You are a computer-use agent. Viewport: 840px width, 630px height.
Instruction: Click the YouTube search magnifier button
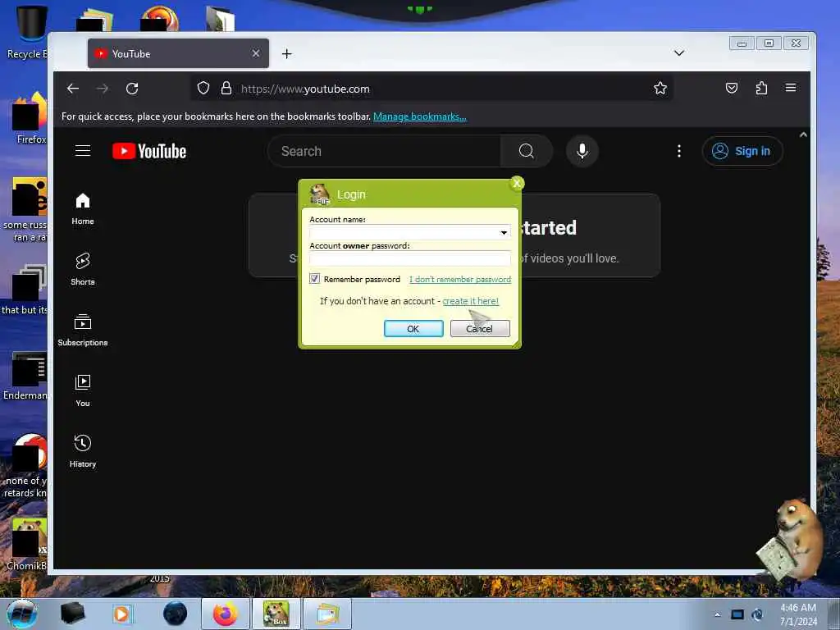tap(526, 152)
